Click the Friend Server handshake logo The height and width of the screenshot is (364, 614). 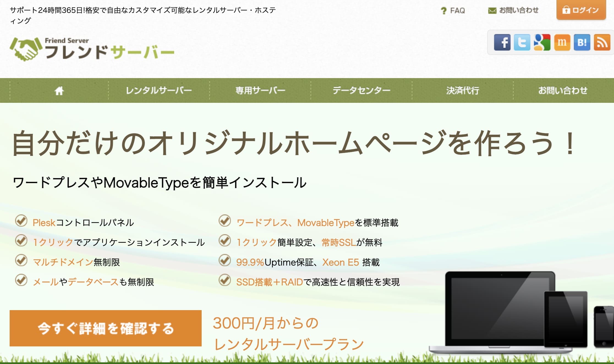(26, 49)
